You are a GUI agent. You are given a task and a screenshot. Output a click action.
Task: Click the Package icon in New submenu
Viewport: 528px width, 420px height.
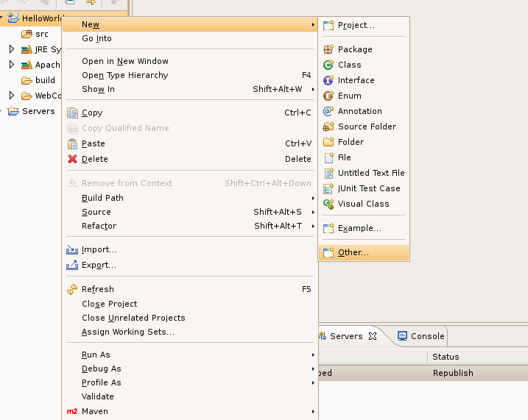click(x=328, y=49)
